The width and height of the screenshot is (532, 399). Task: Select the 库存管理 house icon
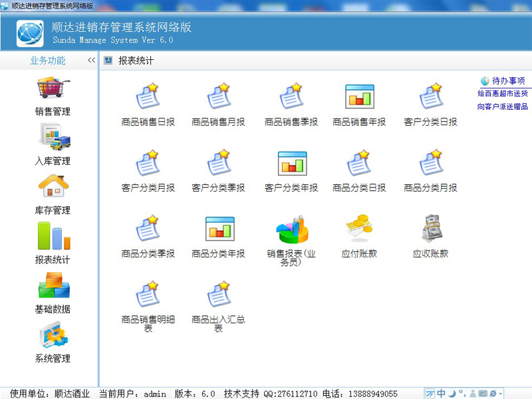click(53, 187)
